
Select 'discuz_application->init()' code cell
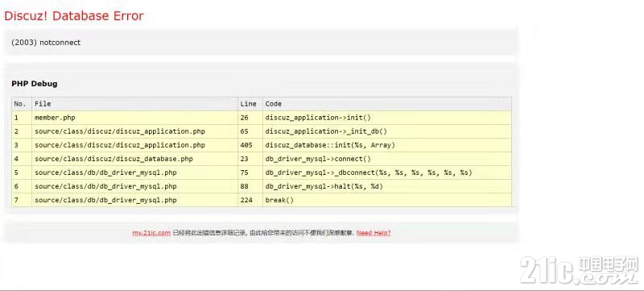(387, 118)
